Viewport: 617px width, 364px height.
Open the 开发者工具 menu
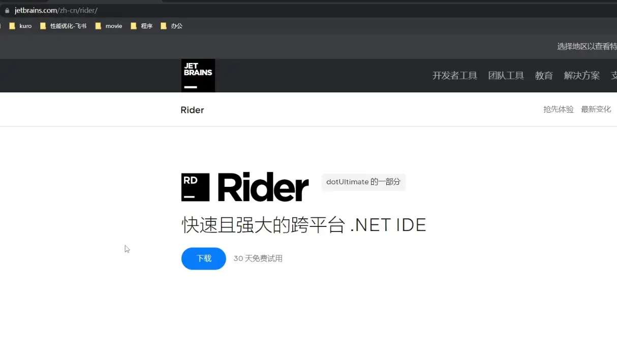[x=455, y=76]
